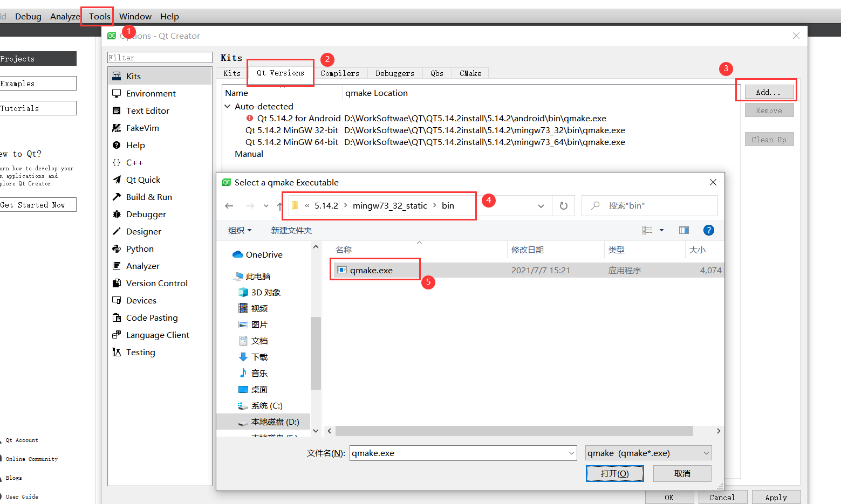The width and height of the screenshot is (841, 504).
Task: Open the Build & Run settings
Action: pos(148,197)
